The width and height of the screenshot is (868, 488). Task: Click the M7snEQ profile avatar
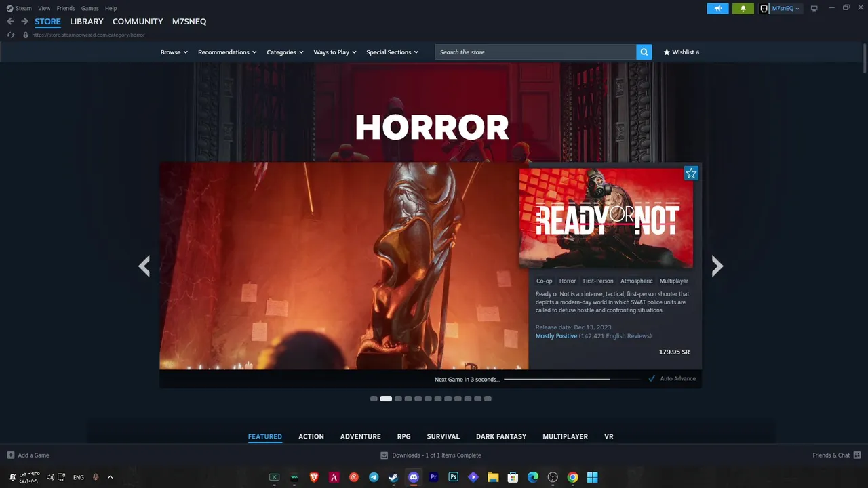pos(764,8)
